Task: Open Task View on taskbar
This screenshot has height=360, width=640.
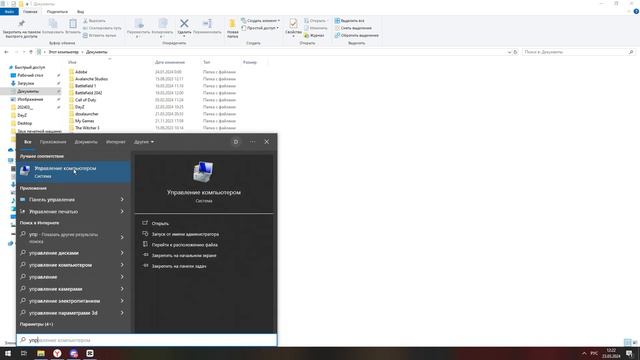Action: pos(24,353)
